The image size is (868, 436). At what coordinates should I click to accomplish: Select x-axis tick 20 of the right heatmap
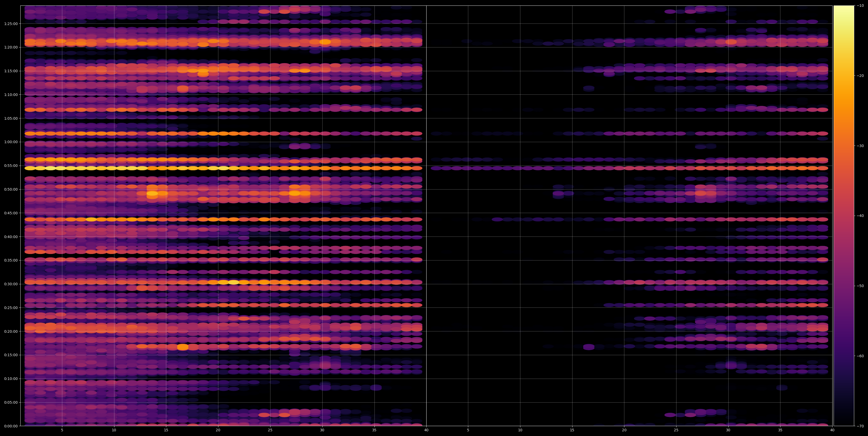pyautogui.click(x=624, y=430)
